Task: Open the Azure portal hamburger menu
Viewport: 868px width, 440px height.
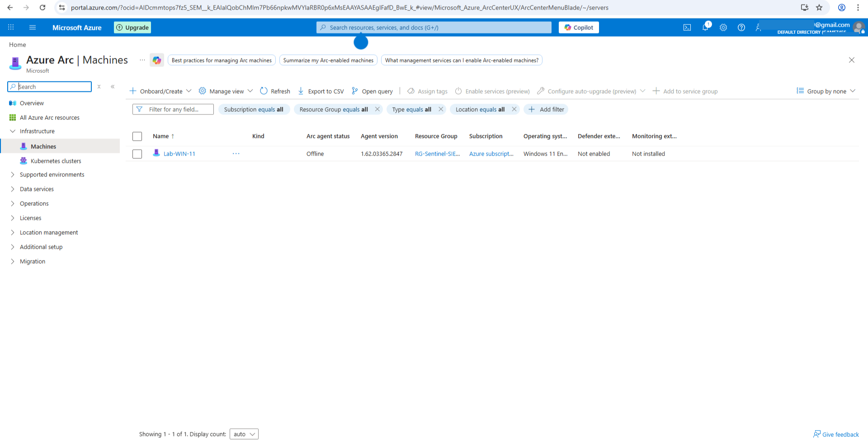Action: [x=33, y=28]
